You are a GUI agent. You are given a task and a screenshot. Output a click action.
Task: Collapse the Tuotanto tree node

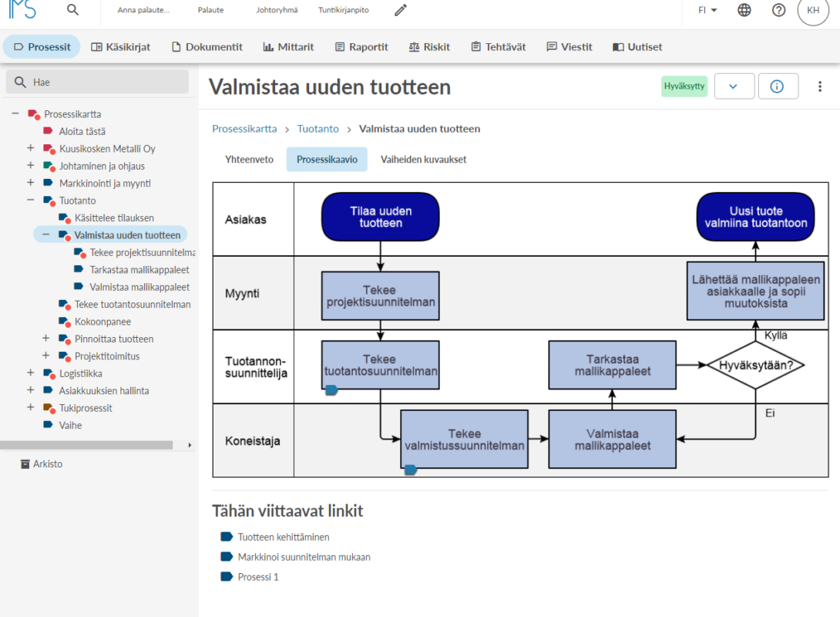31,201
